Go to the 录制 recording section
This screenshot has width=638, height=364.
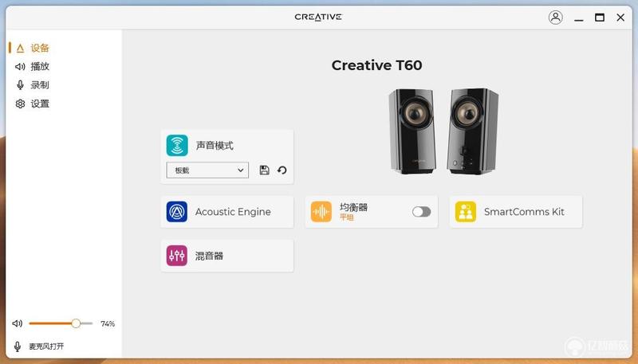coord(32,85)
